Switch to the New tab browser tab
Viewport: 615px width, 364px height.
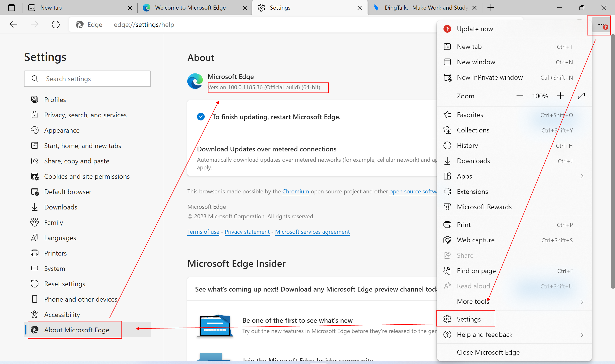point(80,8)
